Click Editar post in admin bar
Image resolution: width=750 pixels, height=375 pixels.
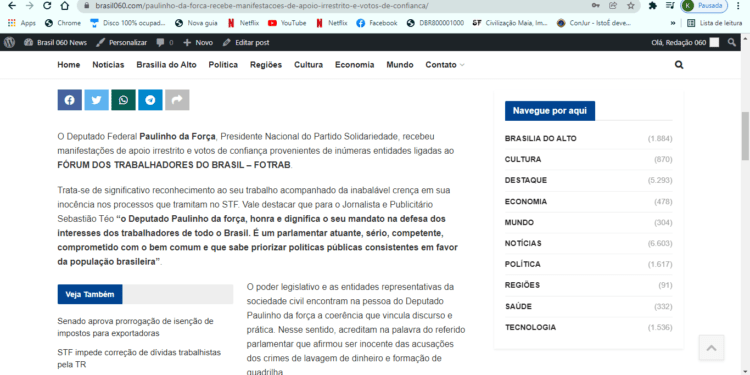point(246,42)
